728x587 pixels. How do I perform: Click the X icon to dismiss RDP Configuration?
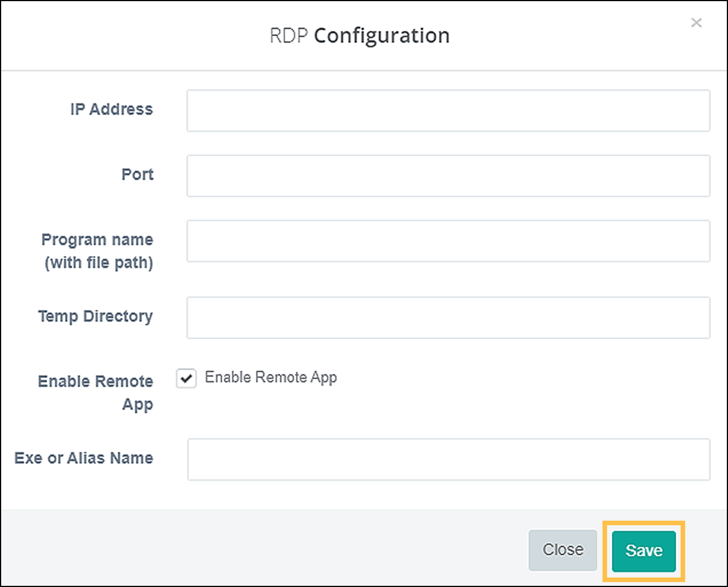[697, 23]
